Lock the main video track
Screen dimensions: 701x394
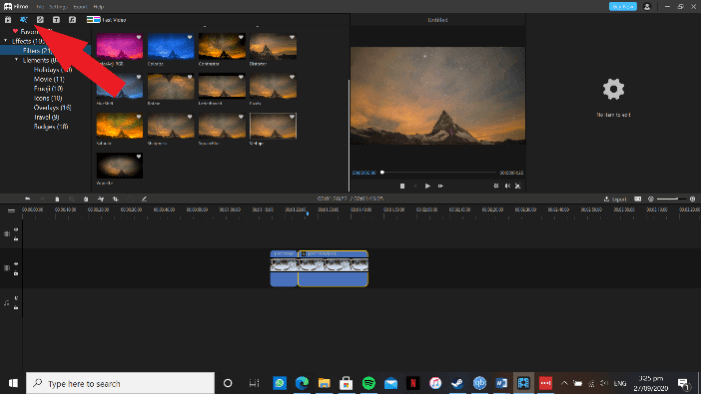[x=16, y=273]
